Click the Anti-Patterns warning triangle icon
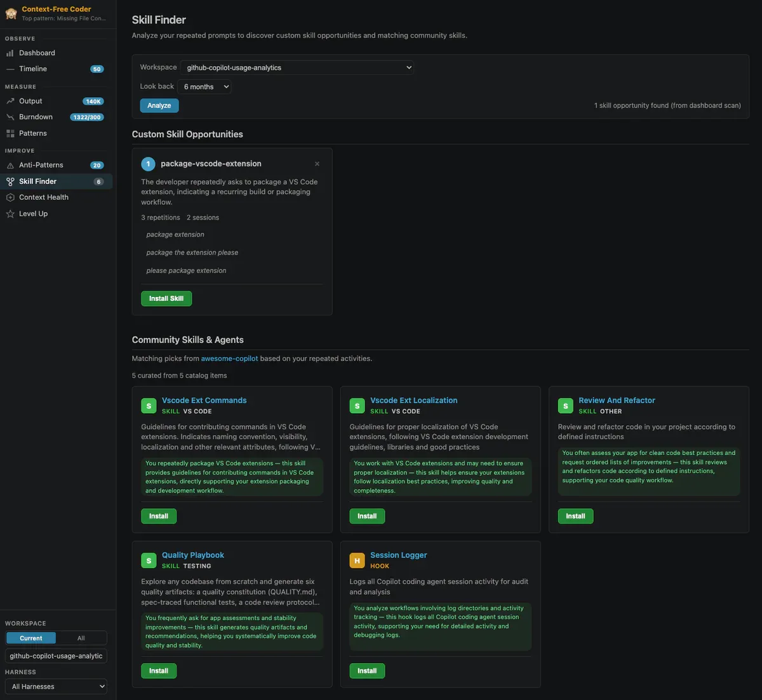Viewport: 762px width, 700px height. point(10,166)
